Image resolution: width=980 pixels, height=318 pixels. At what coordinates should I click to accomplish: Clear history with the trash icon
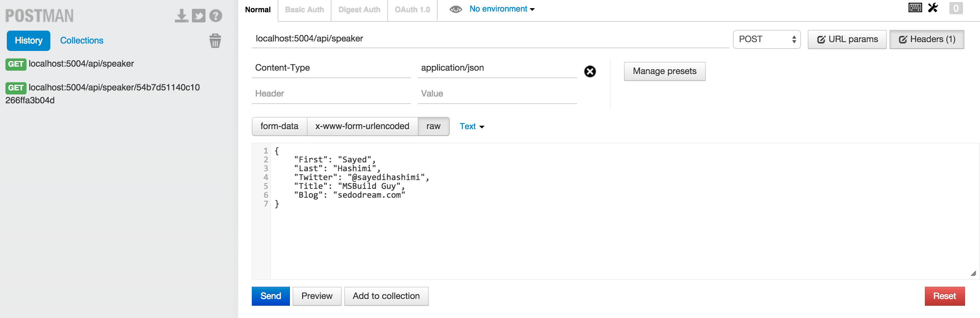[215, 41]
